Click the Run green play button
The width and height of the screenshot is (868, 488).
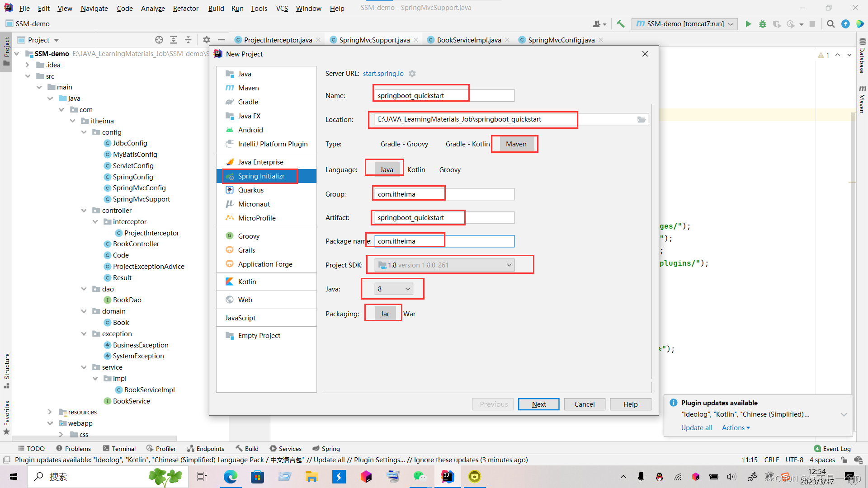(x=748, y=24)
